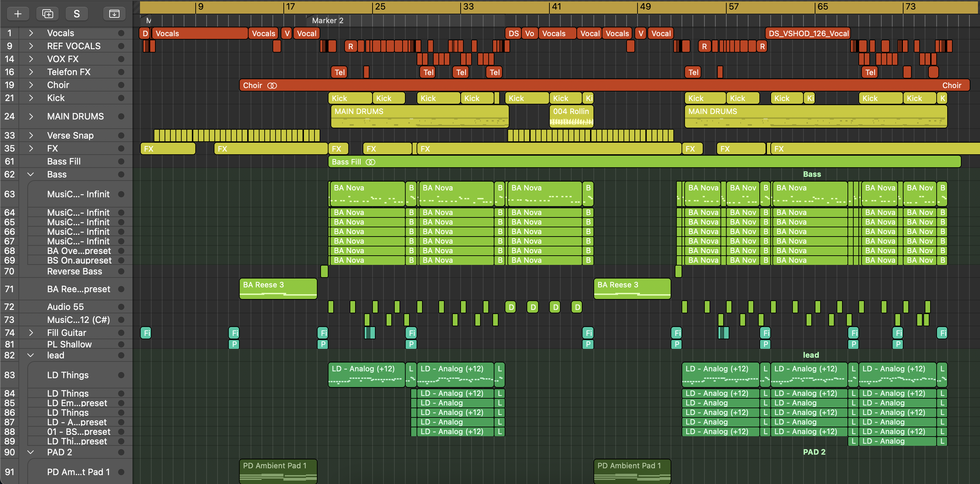Select the first Fi region on Fill Guitar
Screen dimensions: 980x484
146,333
